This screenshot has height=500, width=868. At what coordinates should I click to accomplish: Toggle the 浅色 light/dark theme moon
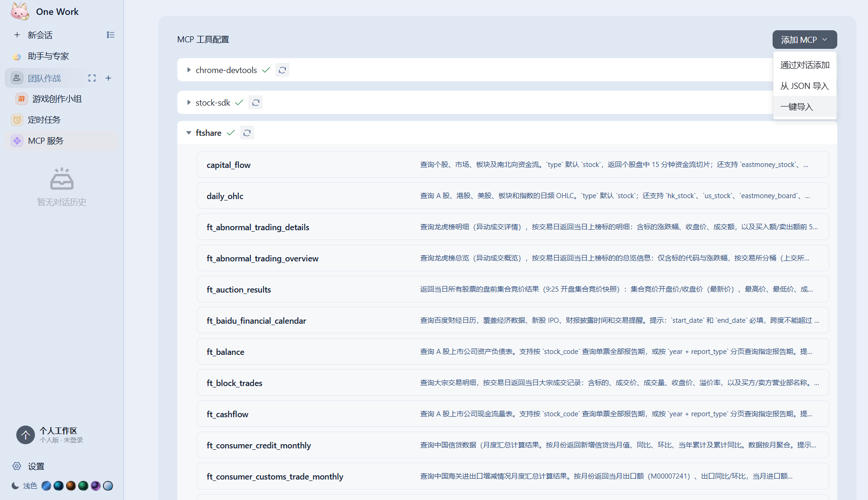[15, 486]
